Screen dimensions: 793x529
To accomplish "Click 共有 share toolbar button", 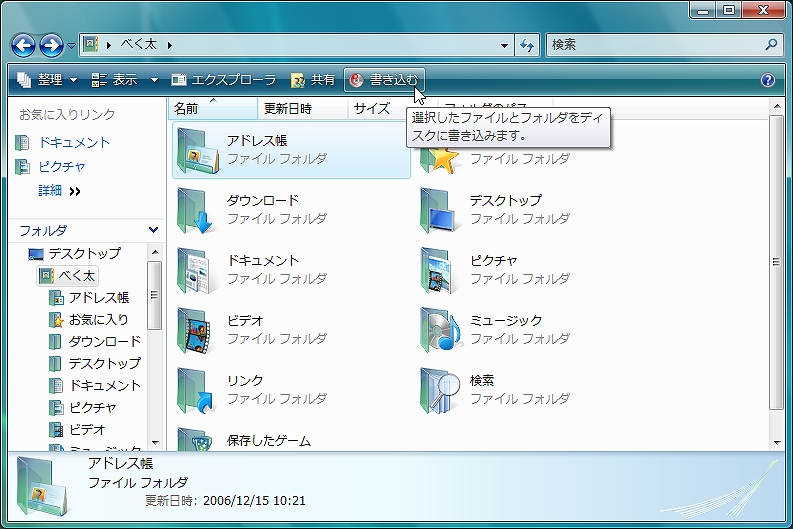I will pyautogui.click(x=313, y=80).
